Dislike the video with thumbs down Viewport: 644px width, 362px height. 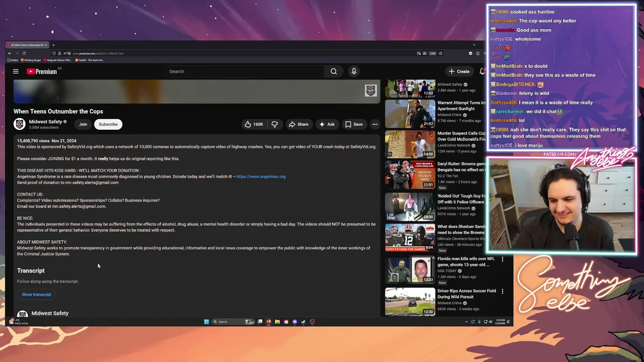[x=275, y=124]
